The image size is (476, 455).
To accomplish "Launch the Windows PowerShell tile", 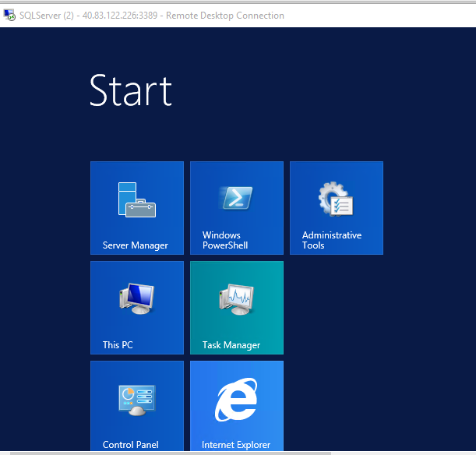I will tap(237, 208).
